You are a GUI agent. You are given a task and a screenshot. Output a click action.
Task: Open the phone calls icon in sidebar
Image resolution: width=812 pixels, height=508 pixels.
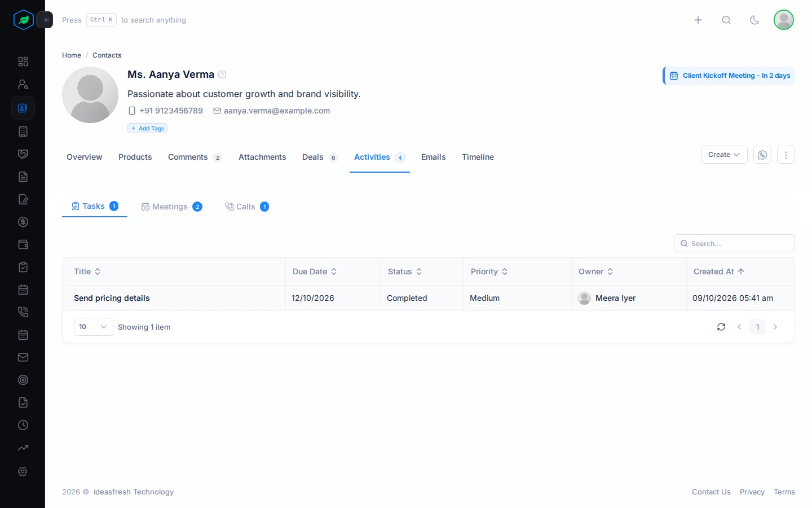23,312
